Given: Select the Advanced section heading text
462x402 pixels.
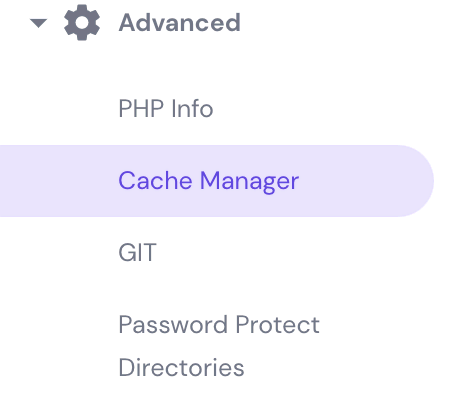Looking at the screenshot, I should coord(180,23).
